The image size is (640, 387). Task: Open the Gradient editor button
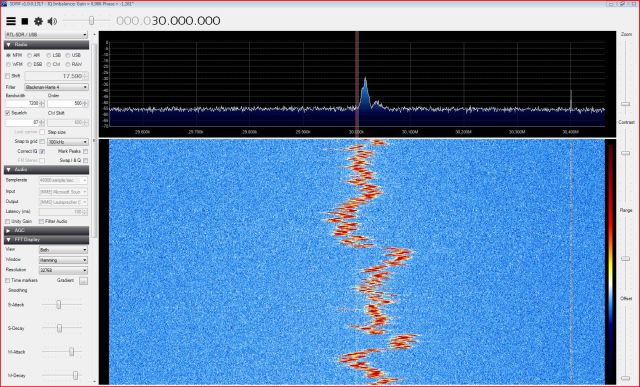(x=83, y=281)
